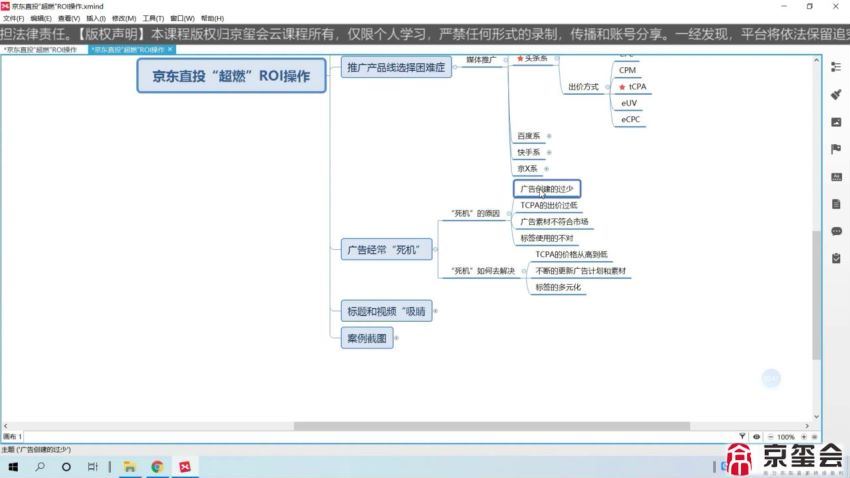This screenshot has width=850, height=478.
Task: Open Cortana circle on taskbar
Action: pos(66,467)
